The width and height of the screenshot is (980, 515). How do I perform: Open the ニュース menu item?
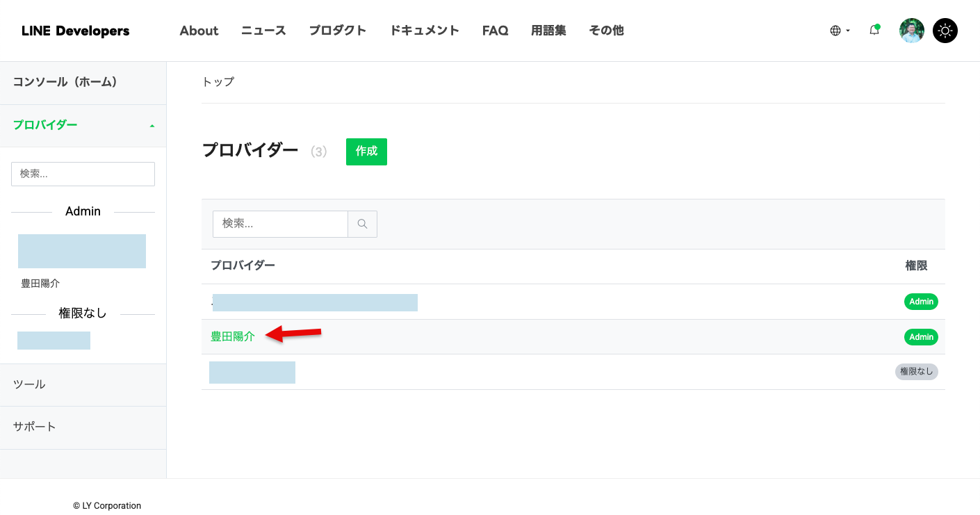click(263, 31)
